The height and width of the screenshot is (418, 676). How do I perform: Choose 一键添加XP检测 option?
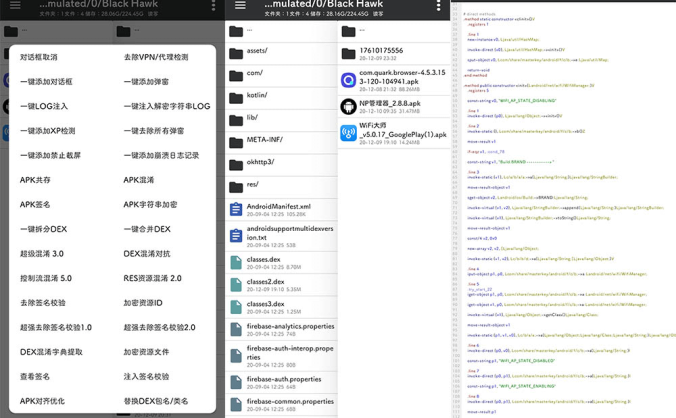pos(47,131)
